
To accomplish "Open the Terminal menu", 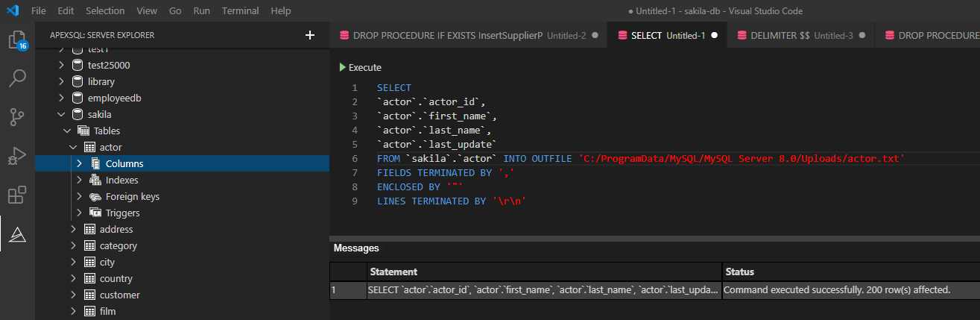I will [x=241, y=11].
